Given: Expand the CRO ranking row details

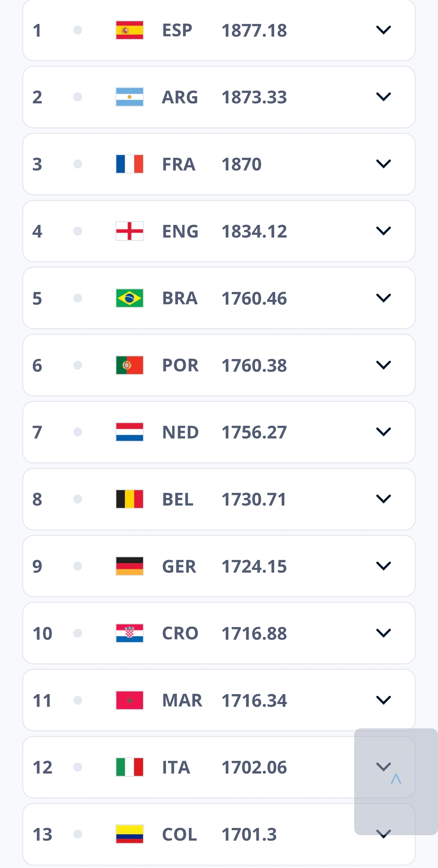Looking at the screenshot, I should [x=383, y=633].
